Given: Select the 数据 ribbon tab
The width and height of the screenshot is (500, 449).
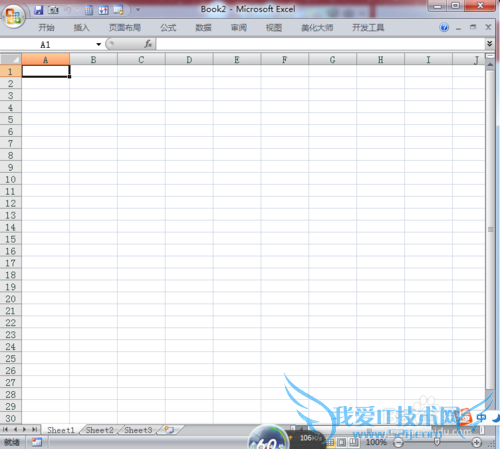Looking at the screenshot, I should tap(203, 28).
